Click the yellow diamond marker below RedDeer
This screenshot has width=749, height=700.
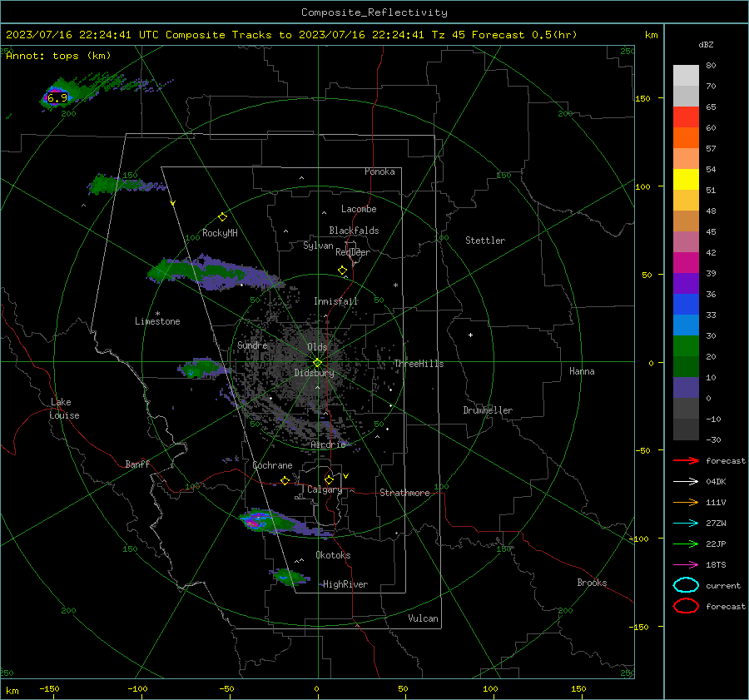coord(343,271)
